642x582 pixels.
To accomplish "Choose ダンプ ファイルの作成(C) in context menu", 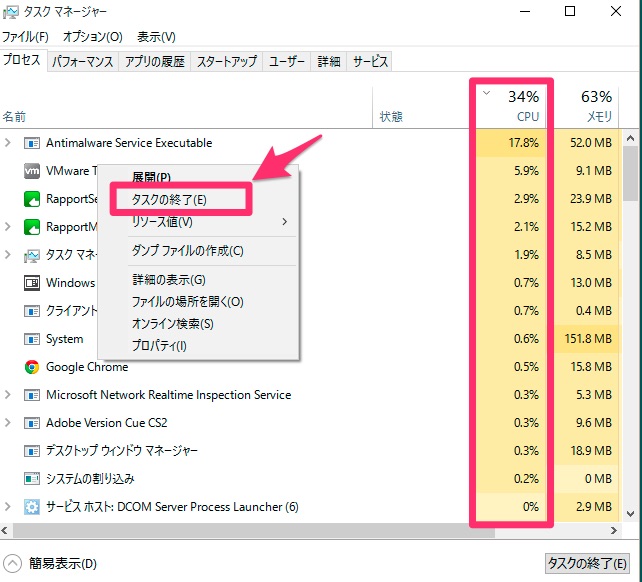I will point(188,251).
